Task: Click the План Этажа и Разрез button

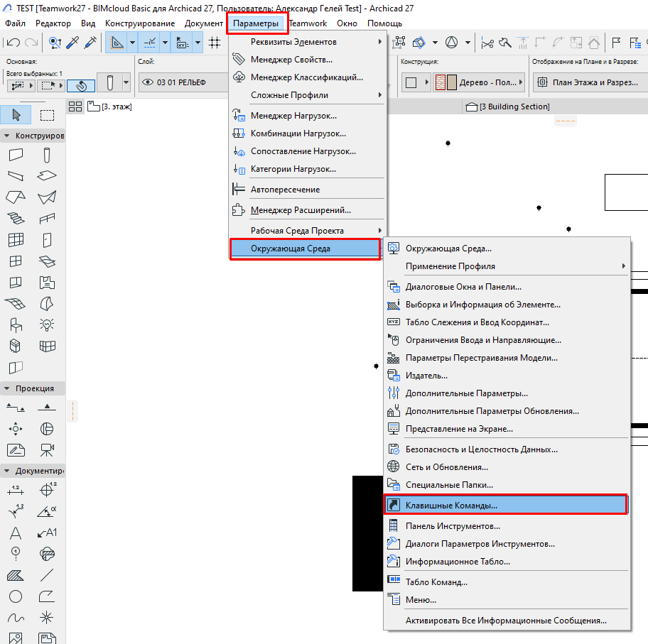Action: 588,82
